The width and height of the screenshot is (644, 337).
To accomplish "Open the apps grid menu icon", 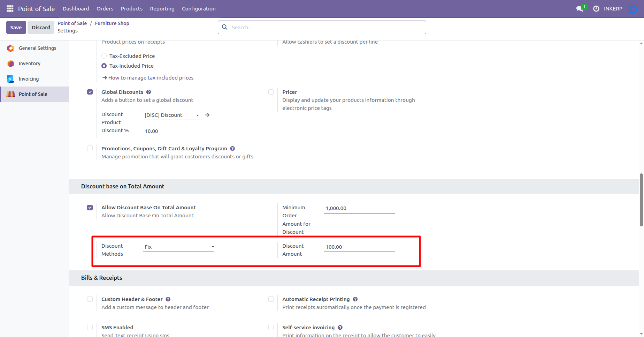I will 10,9.
